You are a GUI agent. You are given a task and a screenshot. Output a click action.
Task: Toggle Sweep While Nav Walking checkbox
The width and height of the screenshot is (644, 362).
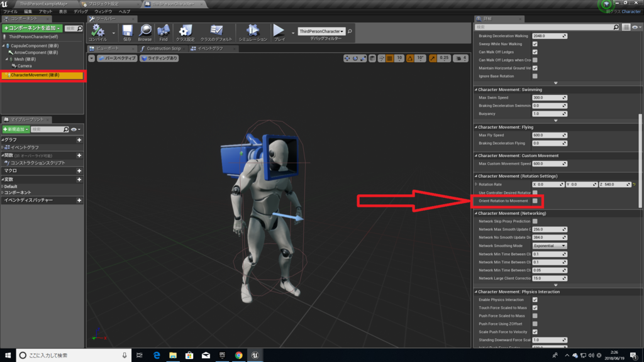(x=535, y=44)
